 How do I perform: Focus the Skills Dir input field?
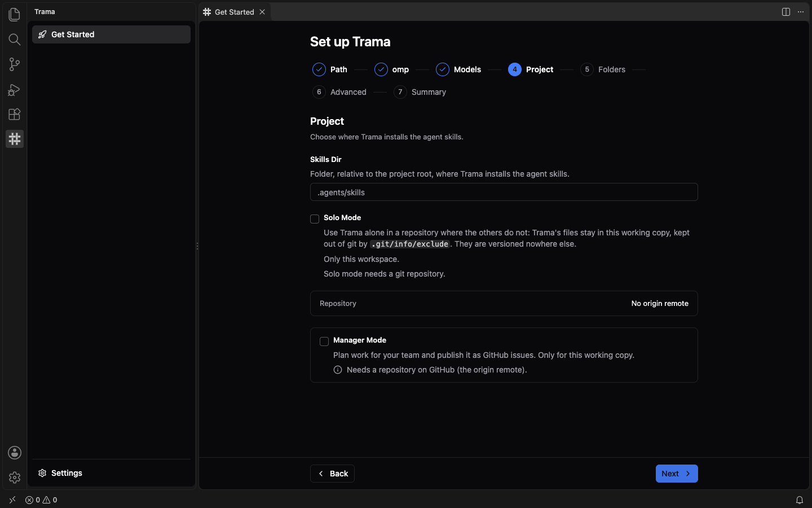pyautogui.click(x=504, y=192)
